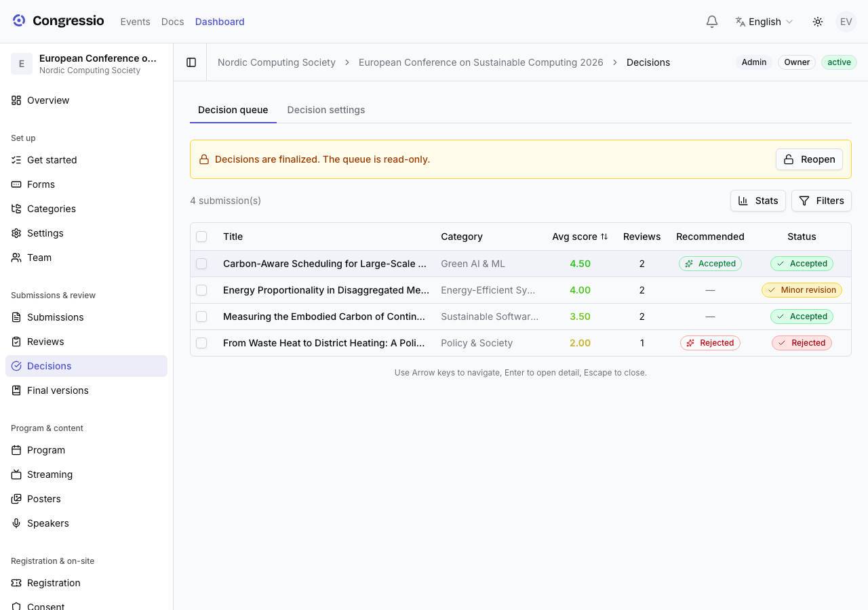Image resolution: width=868 pixels, height=610 pixels.
Task: Click the Reopen button
Action: tap(809, 159)
